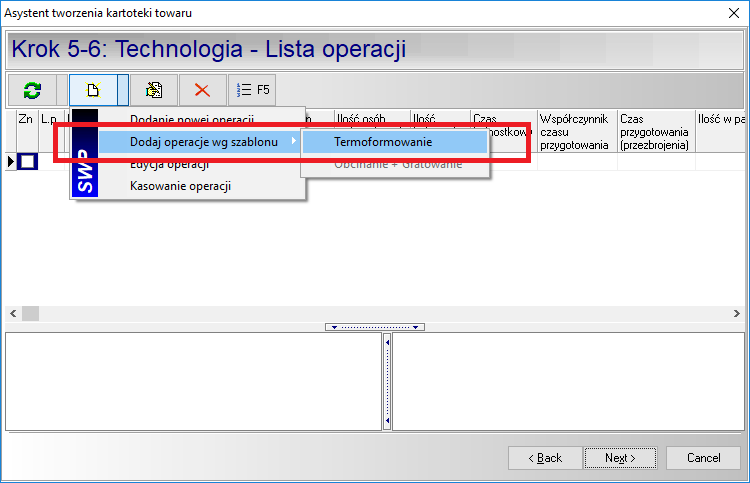This screenshot has height=483, width=750.
Task: Go back with the Back button
Action: click(x=546, y=458)
